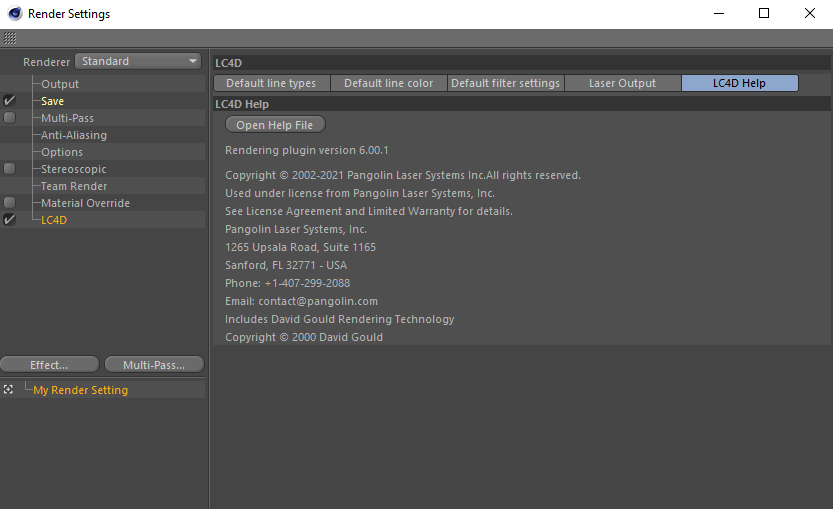The width and height of the screenshot is (833, 509).
Task: Enable the Multi-Pass checkbox
Action: click(10, 118)
